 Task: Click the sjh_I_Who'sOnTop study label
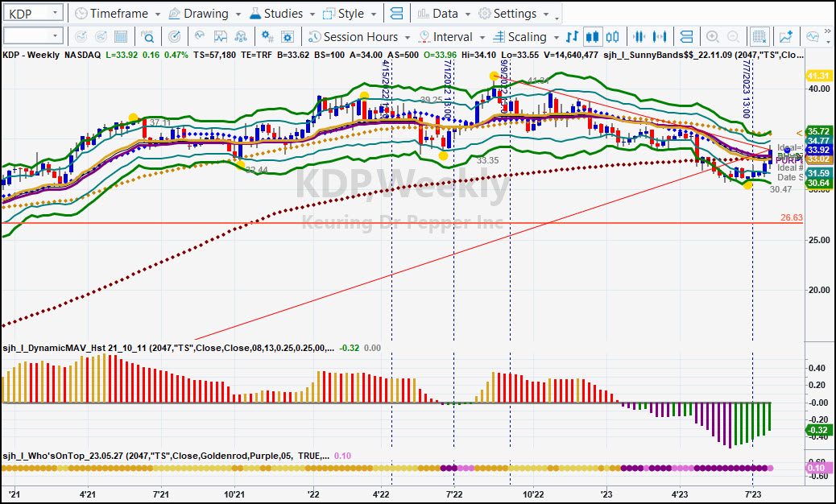(166, 456)
